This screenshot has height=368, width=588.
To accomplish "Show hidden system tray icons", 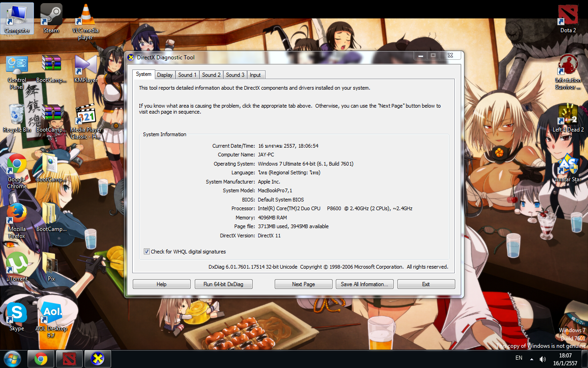I will [x=531, y=359].
